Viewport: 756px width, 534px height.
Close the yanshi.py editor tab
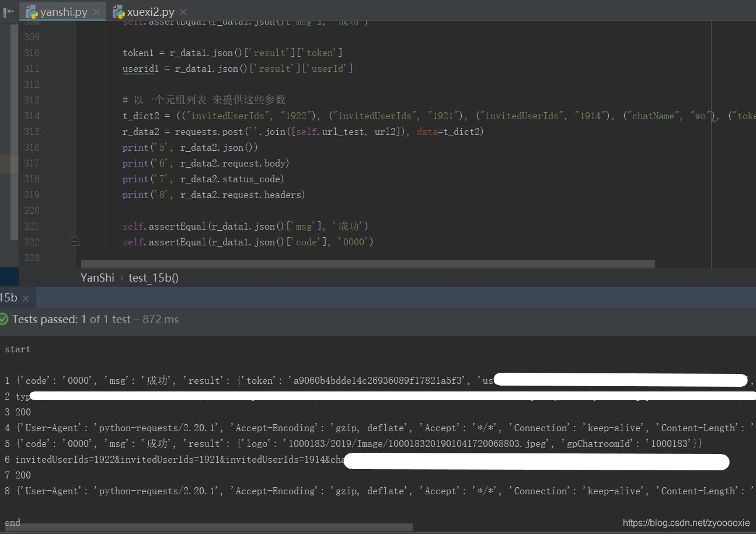pos(96,12)
